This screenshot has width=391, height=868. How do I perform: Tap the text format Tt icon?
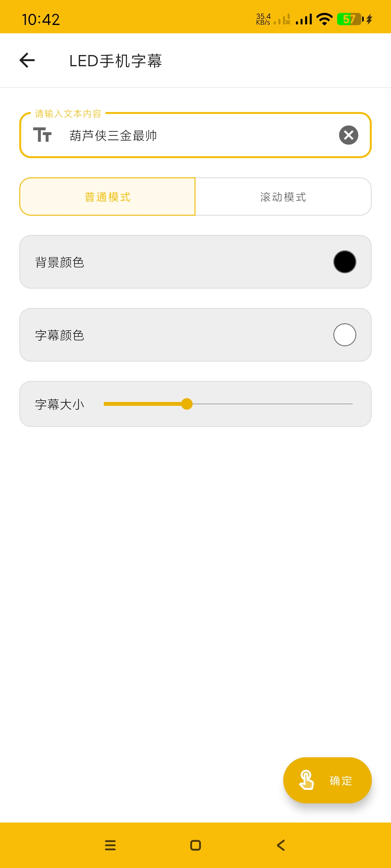click(x=42, y=134)
